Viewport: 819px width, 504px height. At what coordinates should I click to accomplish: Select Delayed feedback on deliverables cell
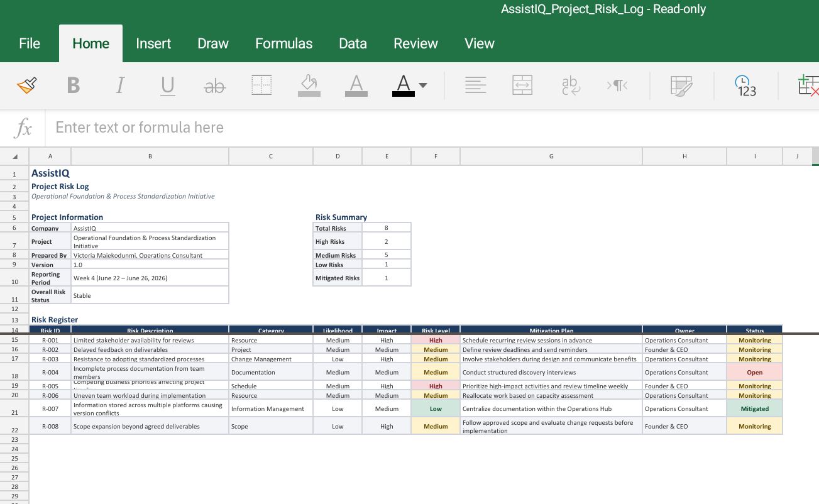pyautogui.click(x=150, y=349)
